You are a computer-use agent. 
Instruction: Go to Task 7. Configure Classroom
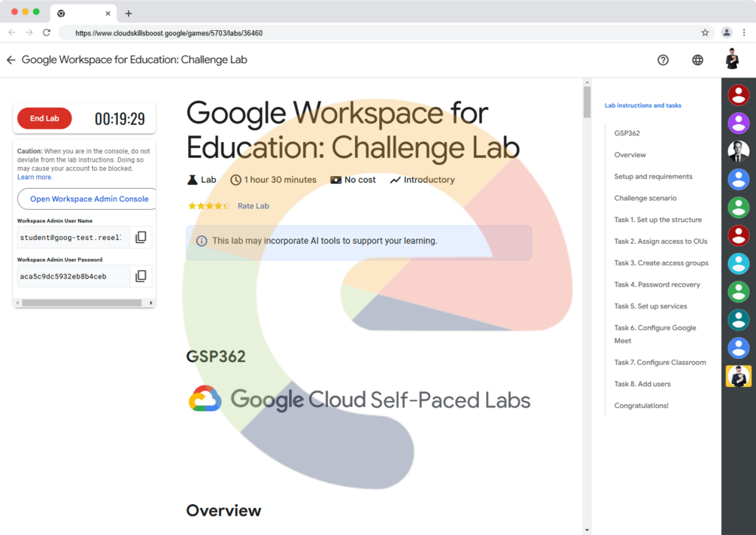coord(660,362)
